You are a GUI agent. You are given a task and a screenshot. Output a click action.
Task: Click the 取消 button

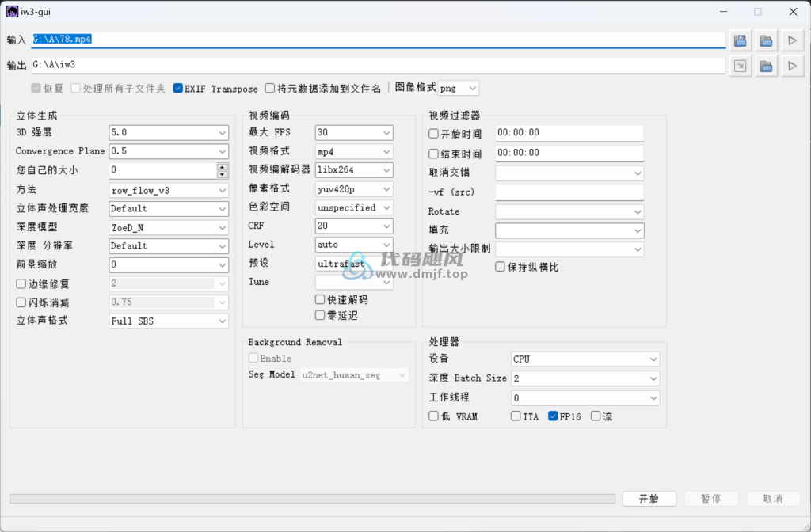[x=773, y=499]
